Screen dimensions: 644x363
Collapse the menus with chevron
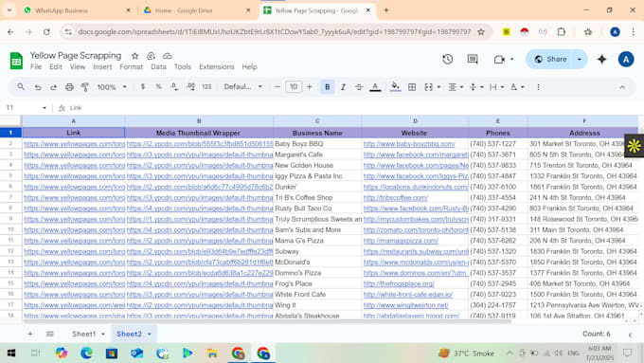tap(622, 87)
